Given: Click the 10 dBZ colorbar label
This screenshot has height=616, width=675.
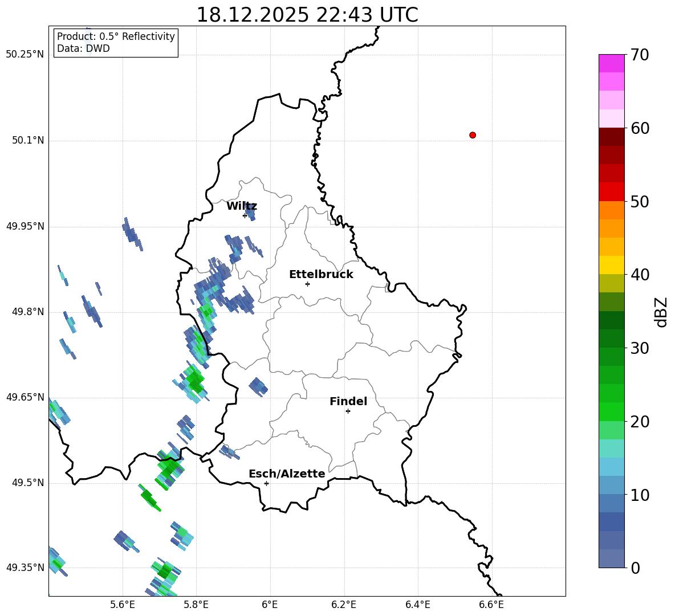Looking at the screenshot, I should 640,495.
